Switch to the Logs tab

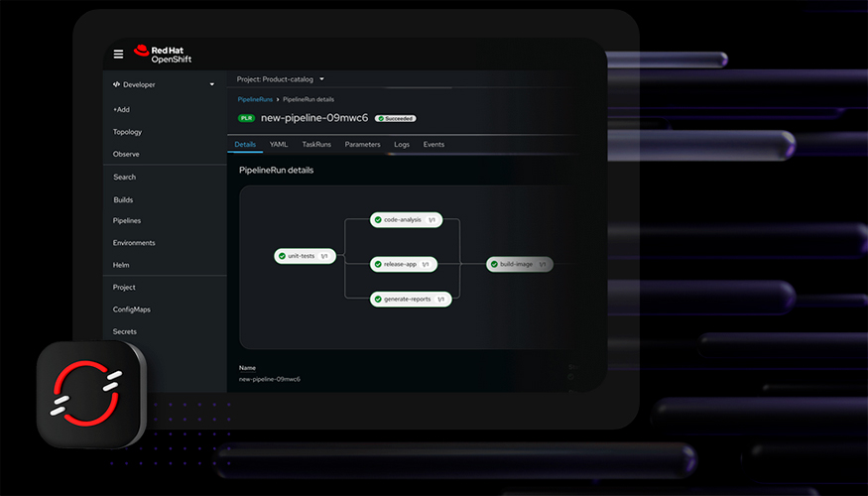coord(402,145)
